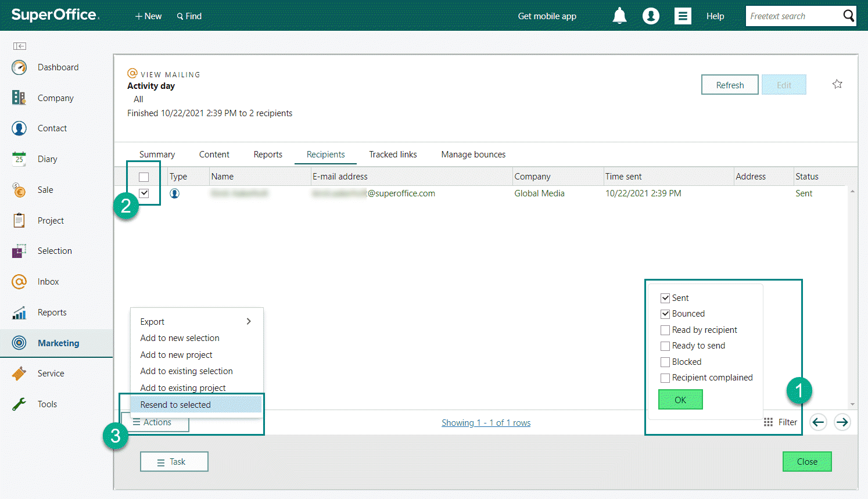Open Get mobile app link

547,16
